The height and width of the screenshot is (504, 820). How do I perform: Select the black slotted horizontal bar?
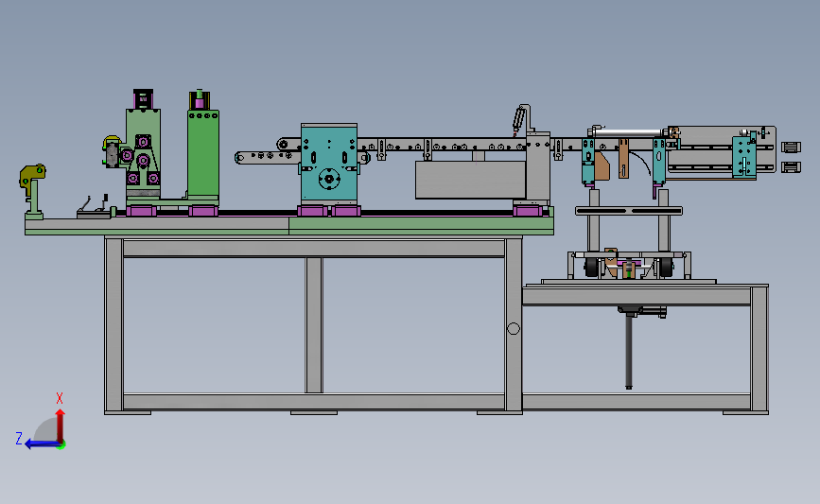pos(629,211)
